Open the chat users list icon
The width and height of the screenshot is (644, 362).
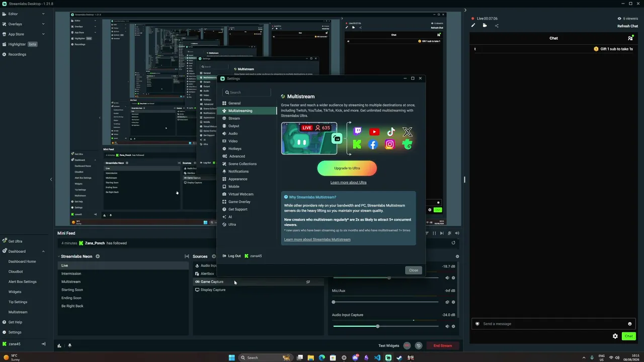(x=630, y=38)
